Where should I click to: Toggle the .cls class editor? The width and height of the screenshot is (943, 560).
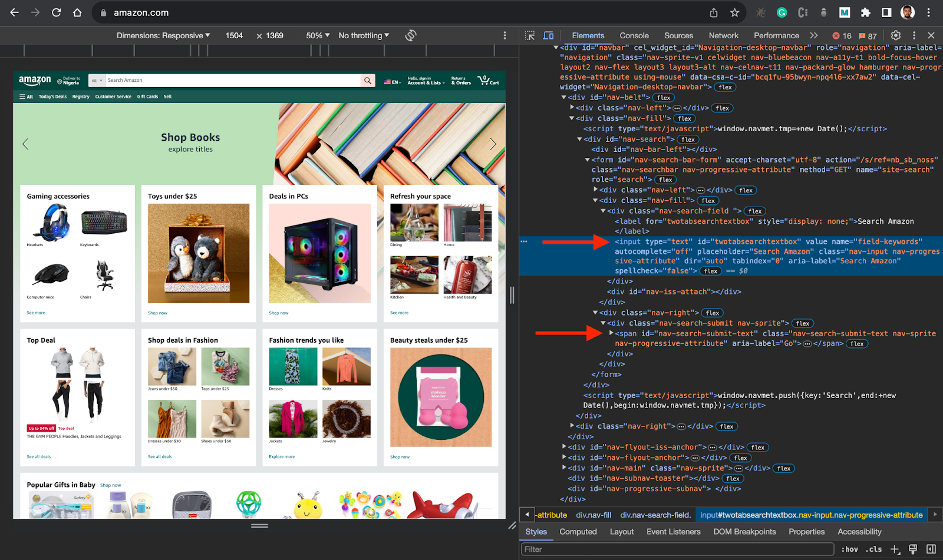873,549
